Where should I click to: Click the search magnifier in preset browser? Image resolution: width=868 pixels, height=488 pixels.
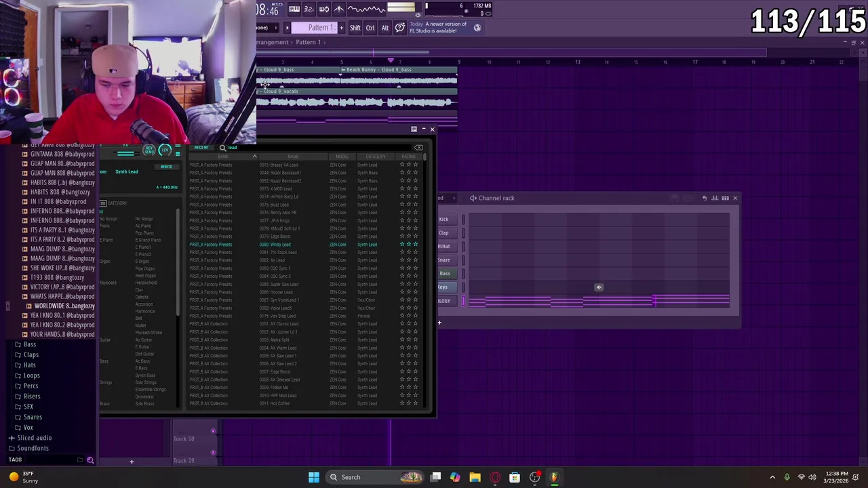tap(222, 147)
